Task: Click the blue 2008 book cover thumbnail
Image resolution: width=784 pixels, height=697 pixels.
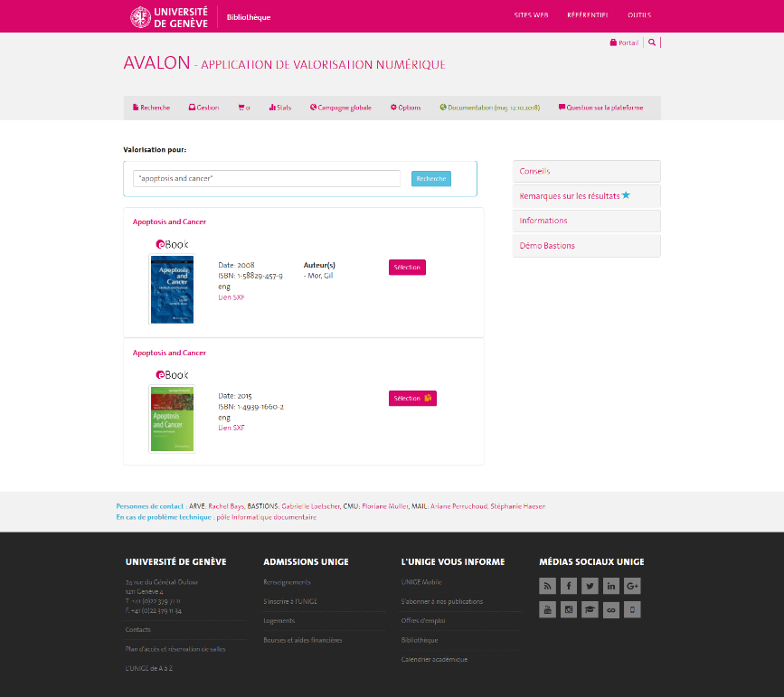Action: tap(172, 289)
